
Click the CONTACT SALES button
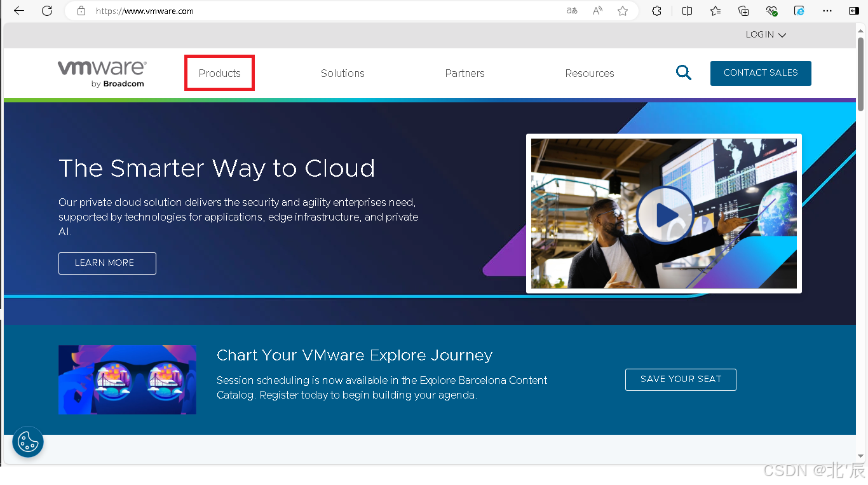pyautogui.click(x=761, y=73)
